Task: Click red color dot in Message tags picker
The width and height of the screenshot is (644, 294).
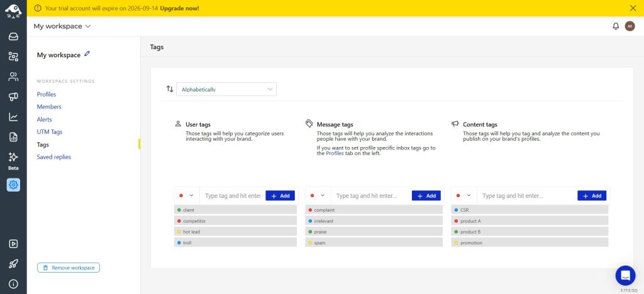Action: click(312, 195)
